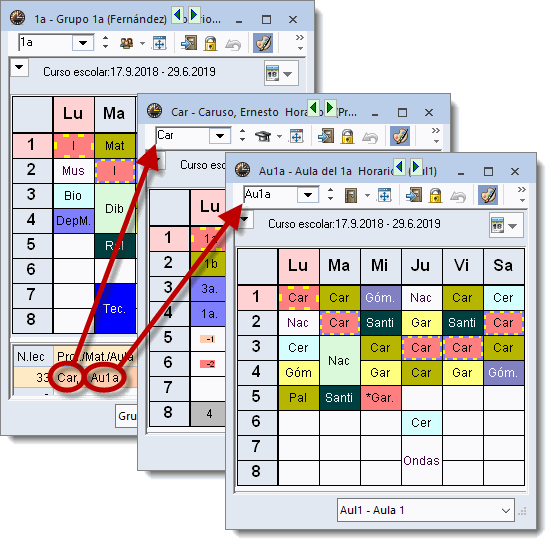Viewport: 546px width, 539px height.
Task: Click the class group people icon
Action: point(126,43)
